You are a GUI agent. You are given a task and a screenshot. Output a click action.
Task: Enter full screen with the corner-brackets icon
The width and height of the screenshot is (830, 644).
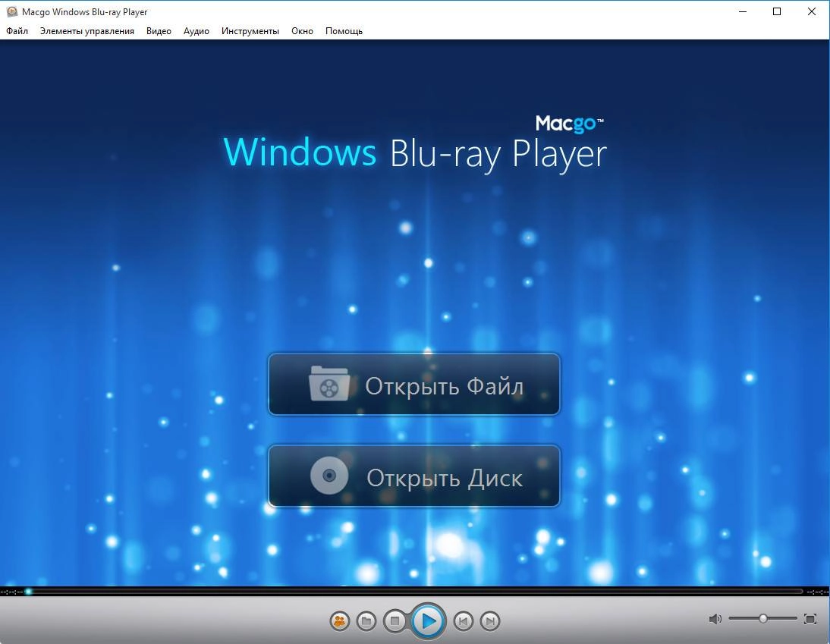coord(810,619)
